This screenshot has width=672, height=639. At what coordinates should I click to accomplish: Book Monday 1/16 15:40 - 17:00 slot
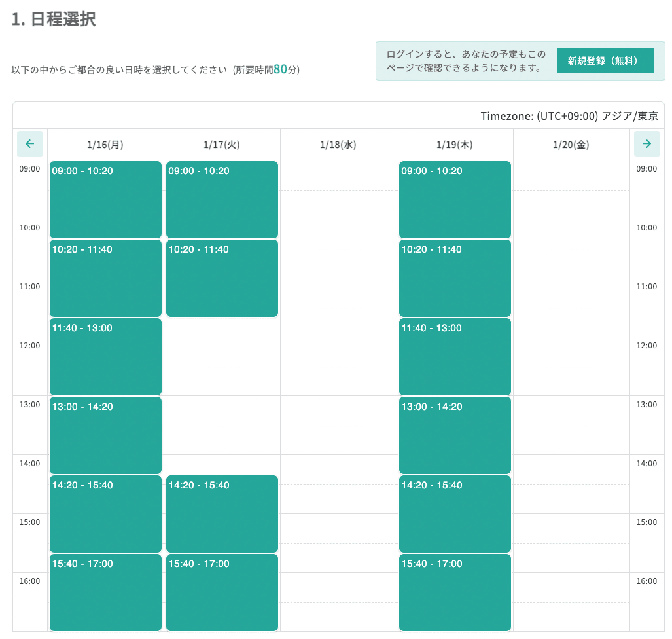pos(105,593)
